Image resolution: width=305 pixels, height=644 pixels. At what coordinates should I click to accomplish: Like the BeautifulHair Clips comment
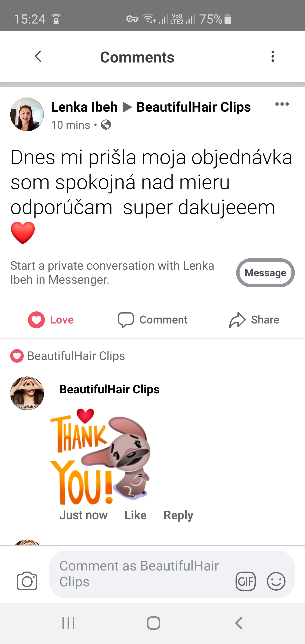(x=136, y=515)
